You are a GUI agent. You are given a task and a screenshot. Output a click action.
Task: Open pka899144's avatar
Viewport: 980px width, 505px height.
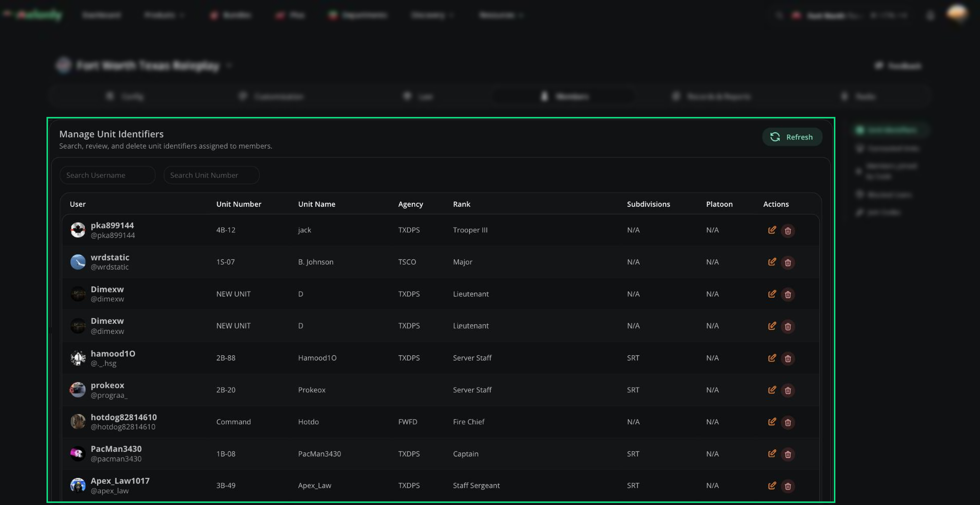point(78,230)
